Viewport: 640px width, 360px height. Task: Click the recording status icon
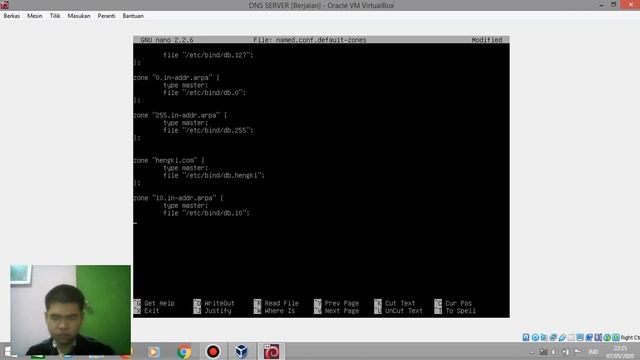coord(589,337)
